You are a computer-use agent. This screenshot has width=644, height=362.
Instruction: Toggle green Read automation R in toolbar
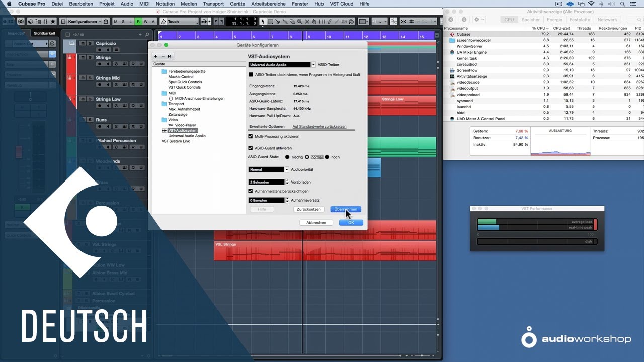pos(138,22)
